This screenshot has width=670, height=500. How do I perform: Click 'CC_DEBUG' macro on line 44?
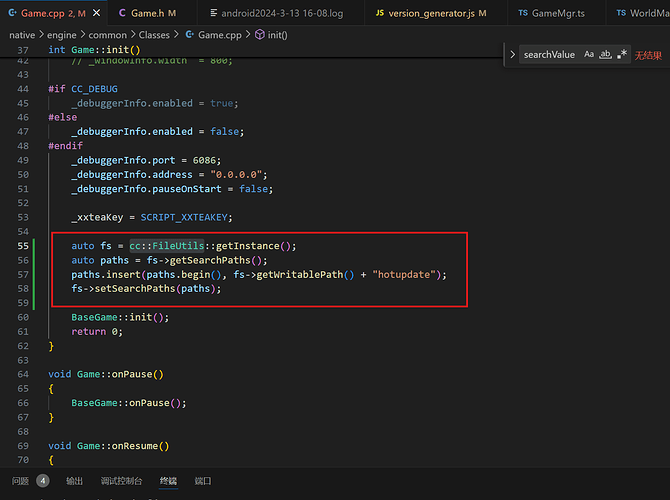tap(94, 89)
